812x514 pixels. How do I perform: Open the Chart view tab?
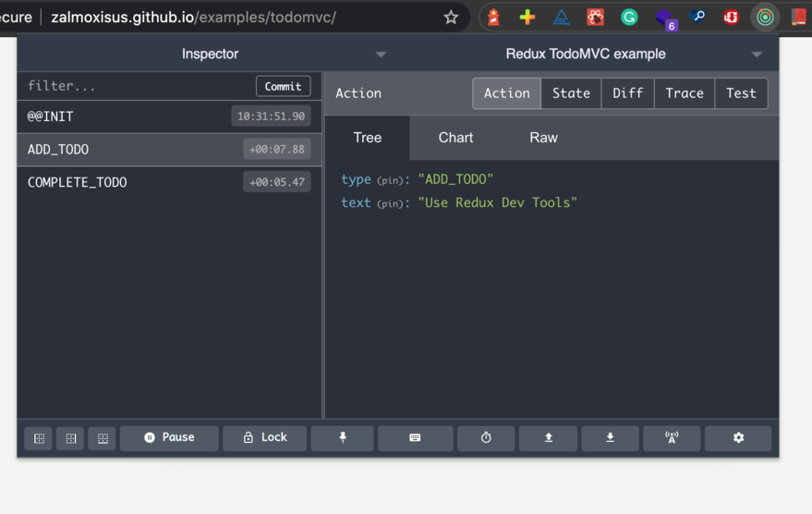point(455,138)
